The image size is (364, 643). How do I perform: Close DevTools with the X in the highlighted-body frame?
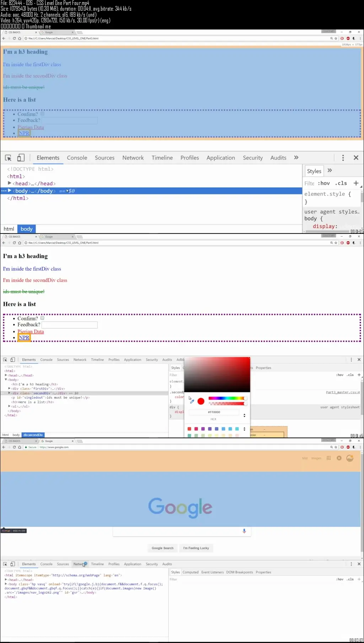[x=356, y=158]
